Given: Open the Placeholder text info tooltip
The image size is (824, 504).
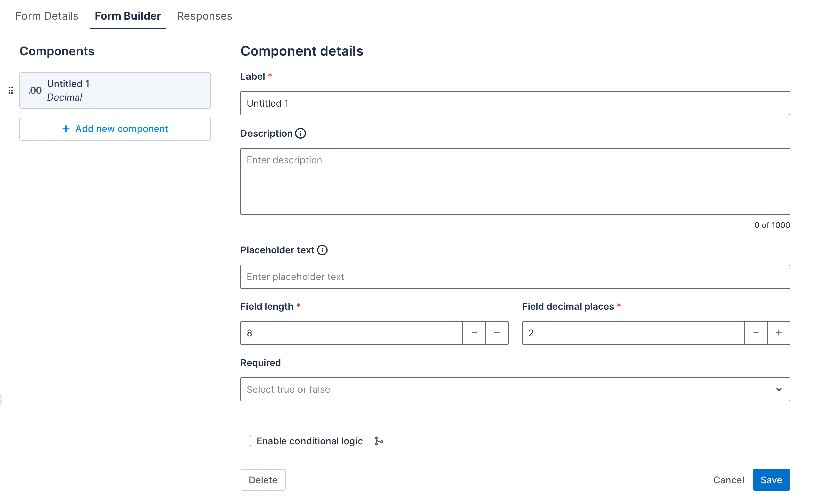Looking at the screenshot, I should (x=322, y=250).
